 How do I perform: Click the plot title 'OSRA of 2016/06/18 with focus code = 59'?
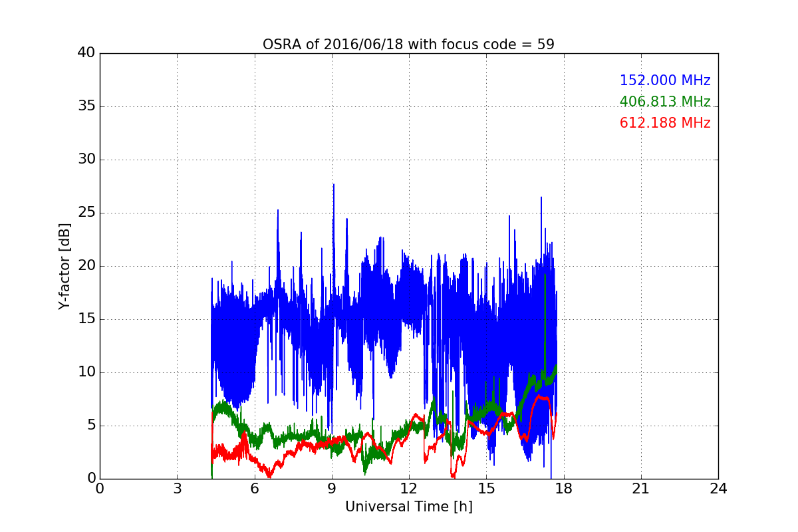tap(408, 45)
